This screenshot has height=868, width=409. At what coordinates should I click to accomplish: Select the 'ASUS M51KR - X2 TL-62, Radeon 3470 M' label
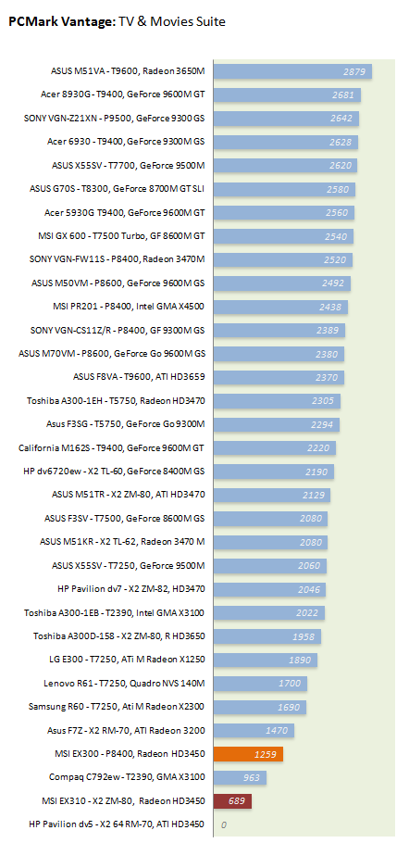pyautogui.click(x=122, y=542)
